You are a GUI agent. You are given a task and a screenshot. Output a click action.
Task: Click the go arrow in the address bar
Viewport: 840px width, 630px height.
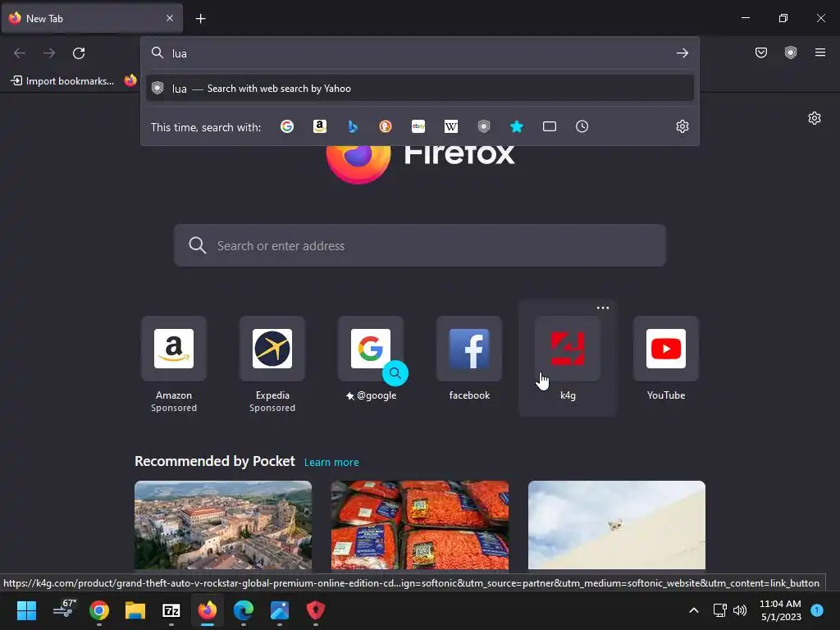click(682, 53)
